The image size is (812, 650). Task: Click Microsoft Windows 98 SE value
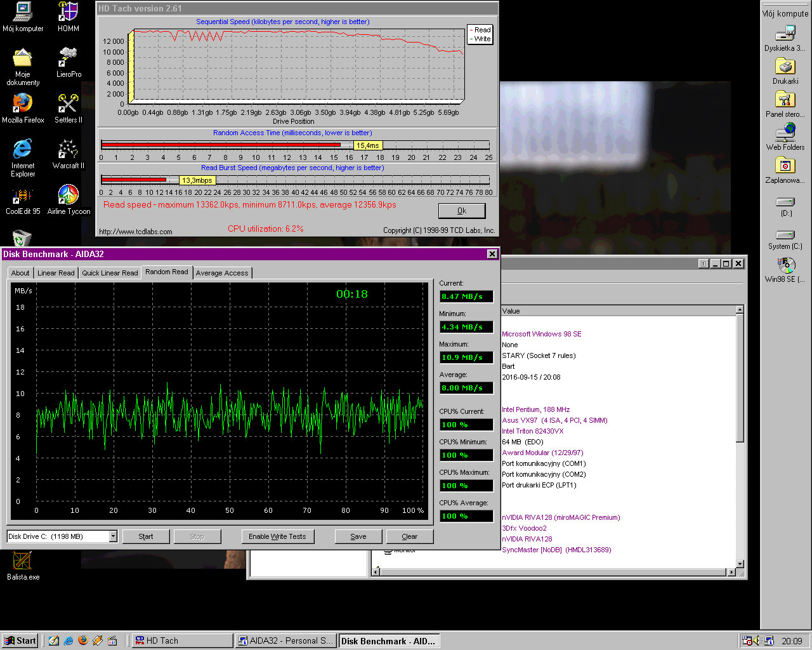[542, 334]
